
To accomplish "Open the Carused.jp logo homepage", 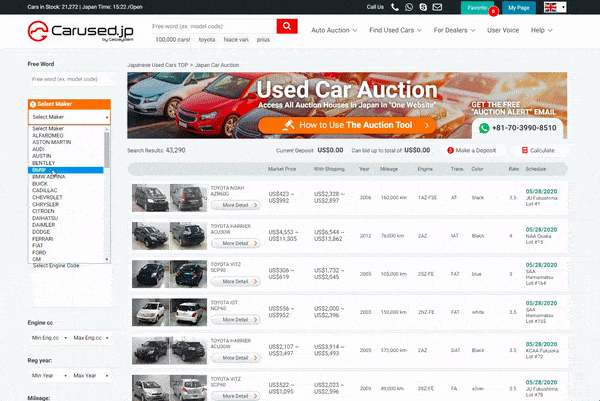I will click(80, 31).
